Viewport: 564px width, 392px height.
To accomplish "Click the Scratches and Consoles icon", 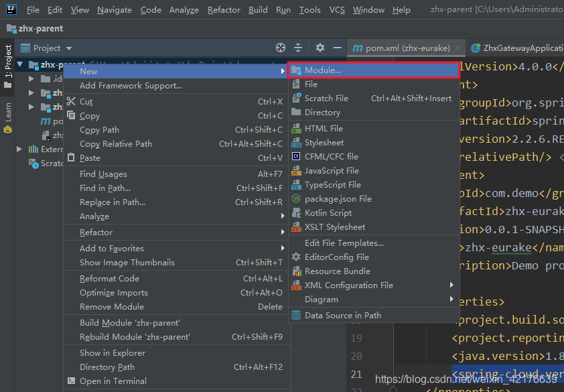I will [x=33, y=164].
